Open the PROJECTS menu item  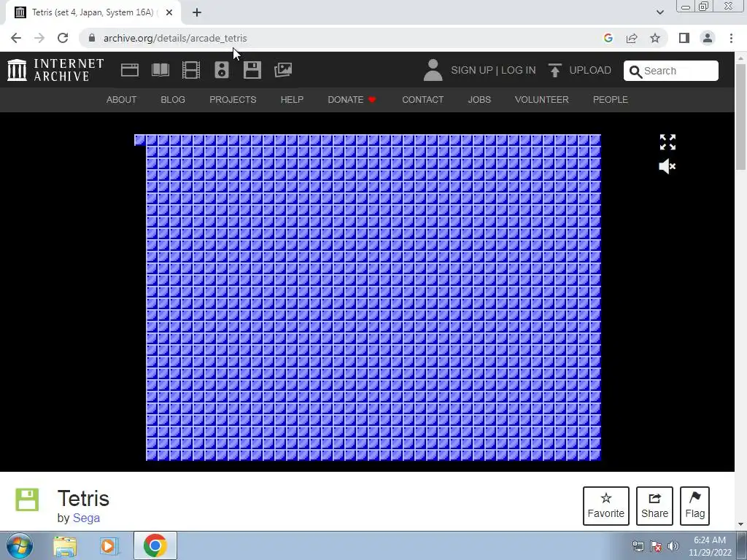pyautogui.click(x=233, y=99)
